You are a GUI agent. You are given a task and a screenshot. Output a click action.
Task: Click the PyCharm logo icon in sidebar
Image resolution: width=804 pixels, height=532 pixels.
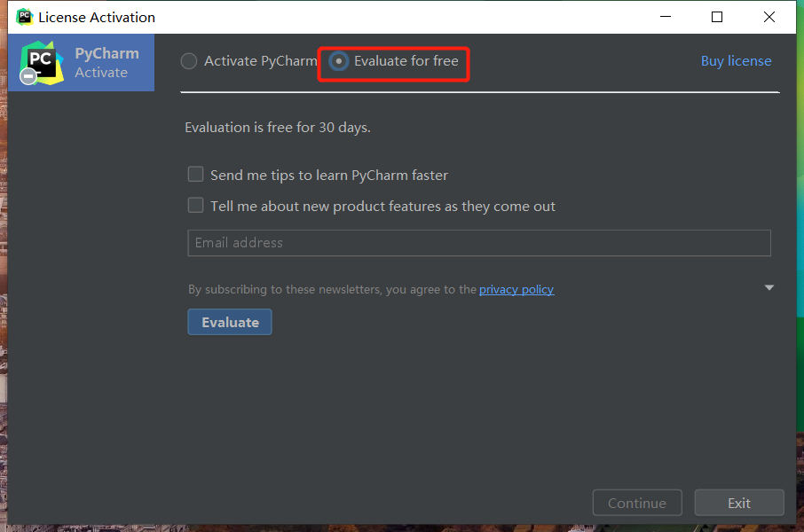tap(41, 63)
